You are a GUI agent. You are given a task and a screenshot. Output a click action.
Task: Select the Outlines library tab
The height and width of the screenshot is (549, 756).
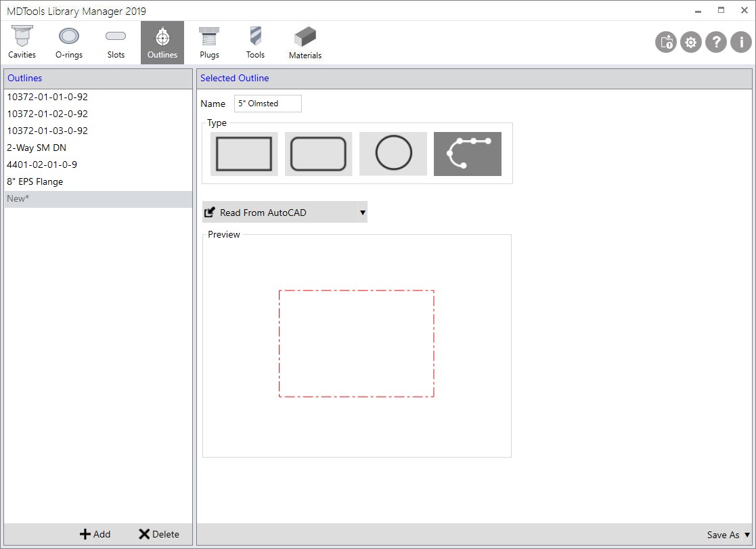(x=162, y=43)
